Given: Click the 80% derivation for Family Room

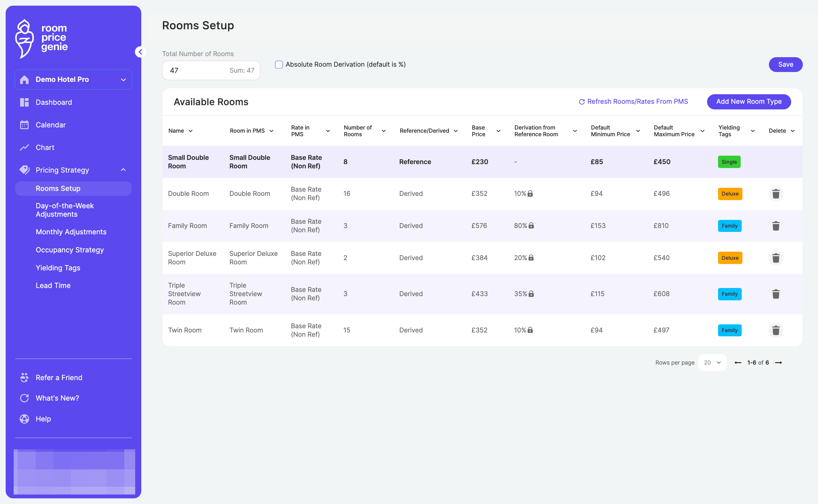Looking at the screenshot, I should coord(523,226).
